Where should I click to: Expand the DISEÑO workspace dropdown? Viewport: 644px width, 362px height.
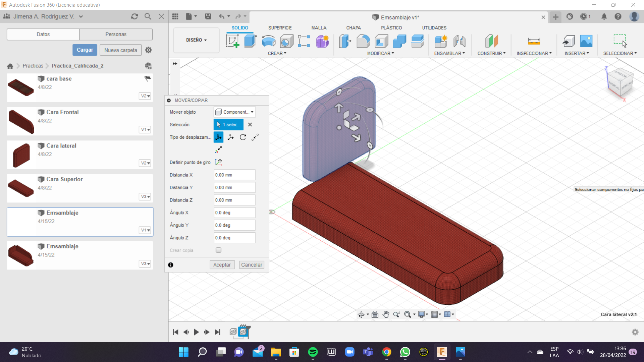coord(196,40)
